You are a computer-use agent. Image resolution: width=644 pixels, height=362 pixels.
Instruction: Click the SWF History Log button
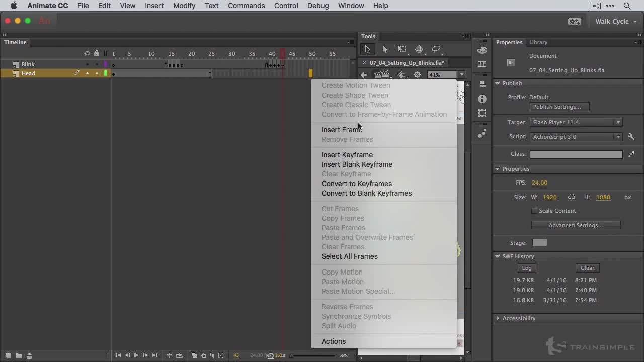point(526,268)
